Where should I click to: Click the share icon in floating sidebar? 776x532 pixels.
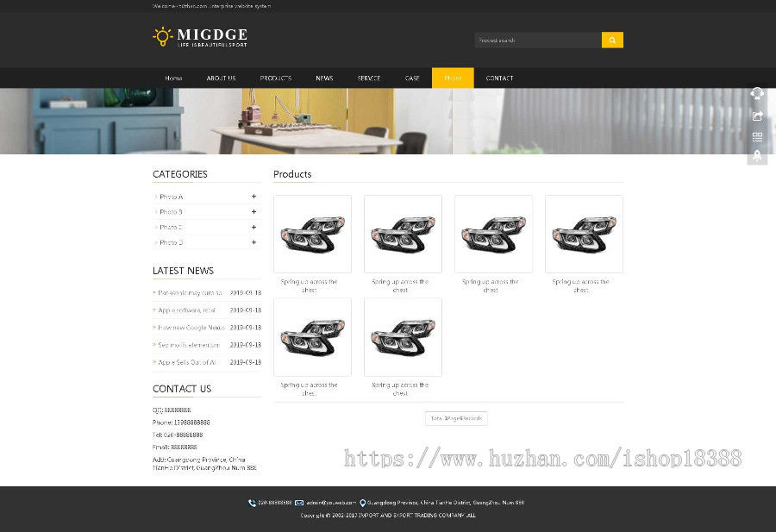point(757,116)
